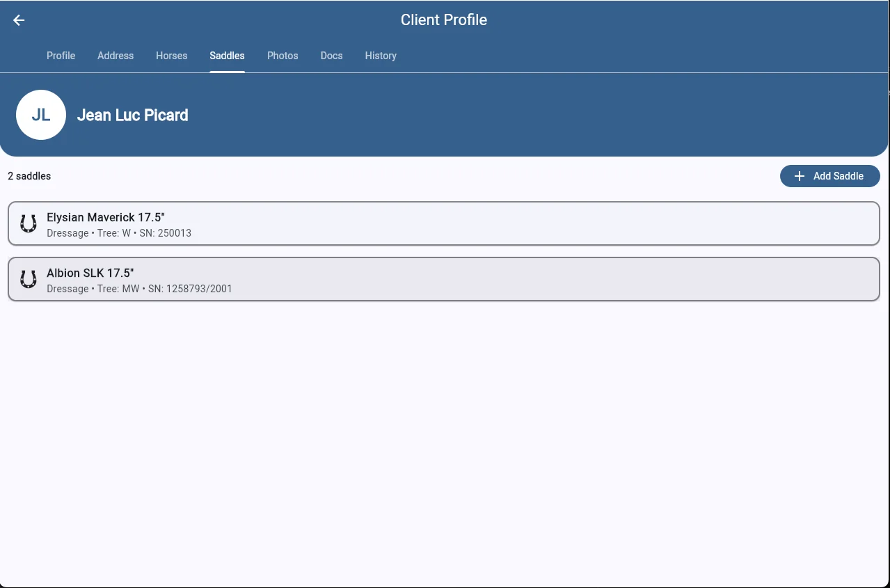View the Photos tab

click(x=283, y=56)
